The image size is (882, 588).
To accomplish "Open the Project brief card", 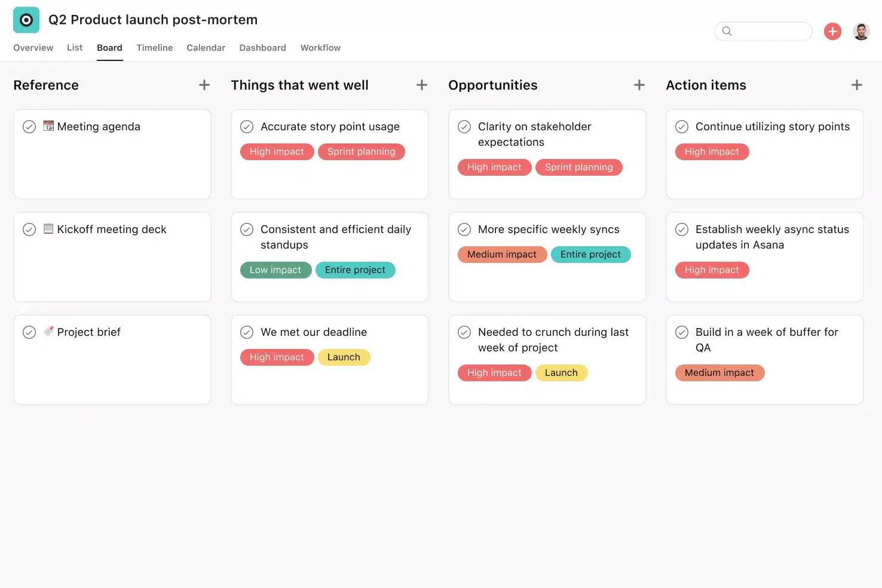I will pos(88,332).
